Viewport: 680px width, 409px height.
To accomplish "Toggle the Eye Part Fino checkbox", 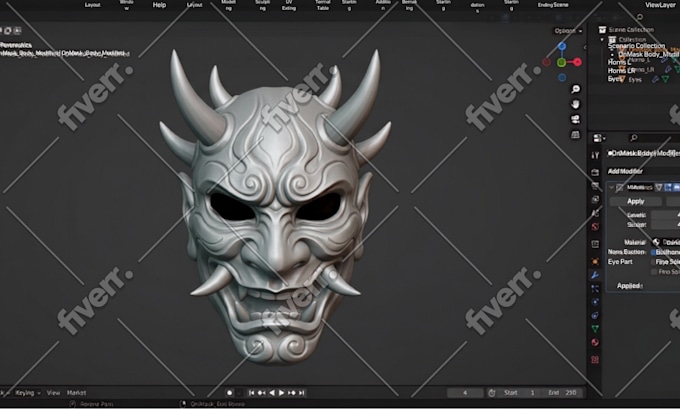I will 653,262.
